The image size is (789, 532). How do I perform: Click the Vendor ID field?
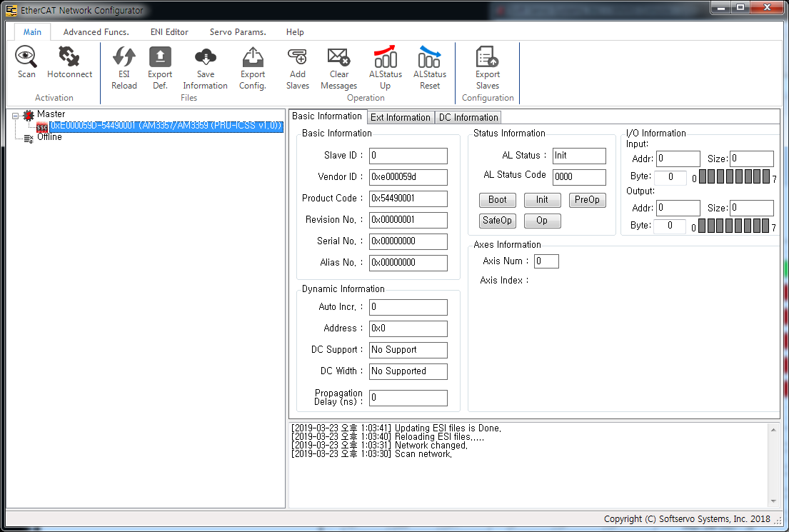(408, 177)
